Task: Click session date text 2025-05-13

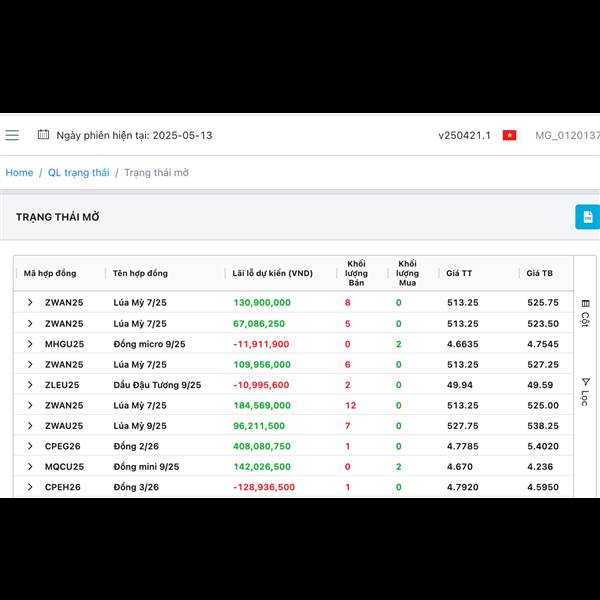Action: tap(183, 135)
